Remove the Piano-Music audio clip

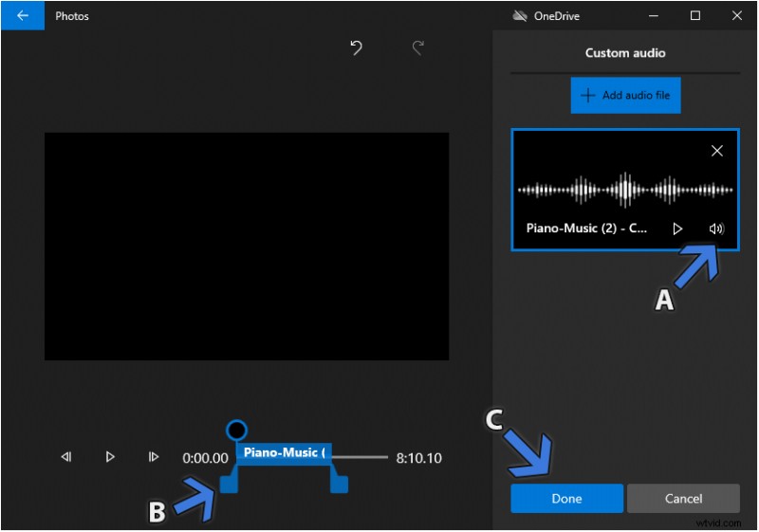(717, 151)
